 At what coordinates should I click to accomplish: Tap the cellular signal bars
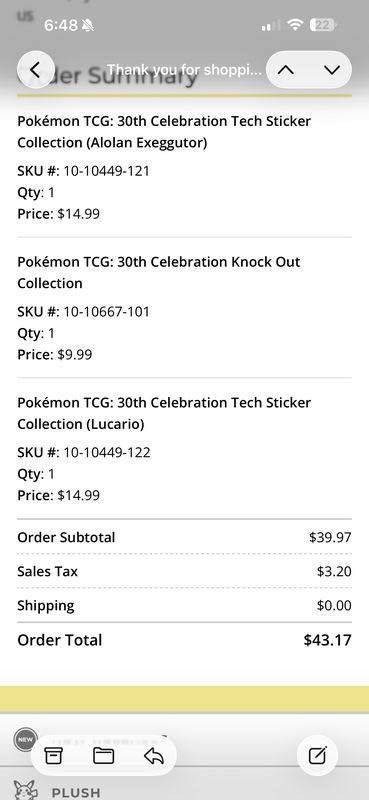[x=270, y=25]
